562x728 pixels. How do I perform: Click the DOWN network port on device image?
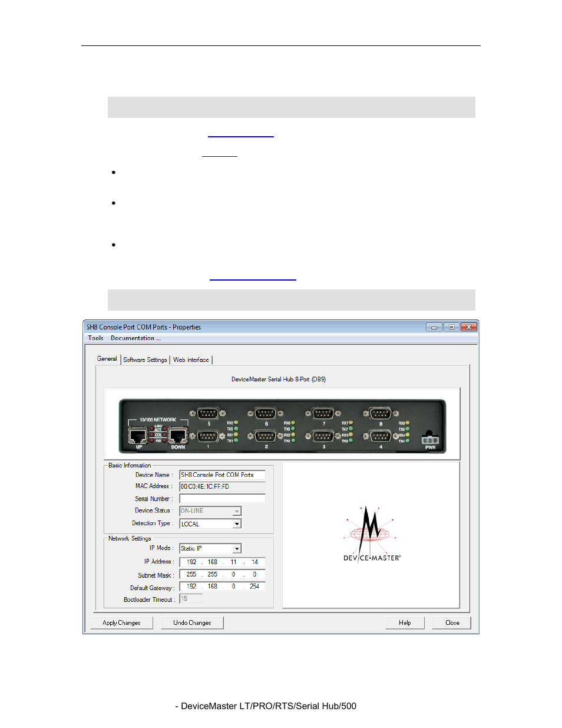178,437
